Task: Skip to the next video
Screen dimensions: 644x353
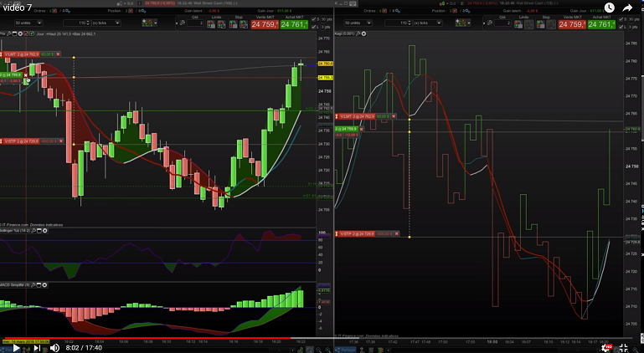Action: [x=37, y=348]
